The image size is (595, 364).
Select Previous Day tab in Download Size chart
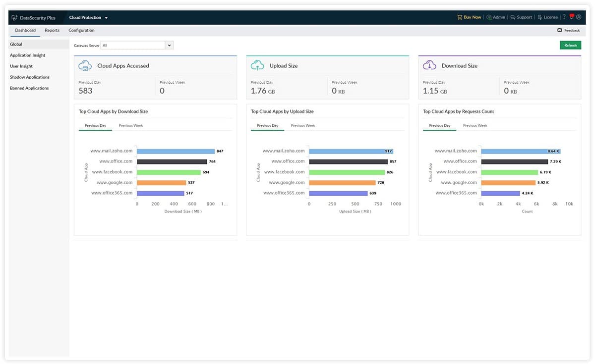[95, 125]
